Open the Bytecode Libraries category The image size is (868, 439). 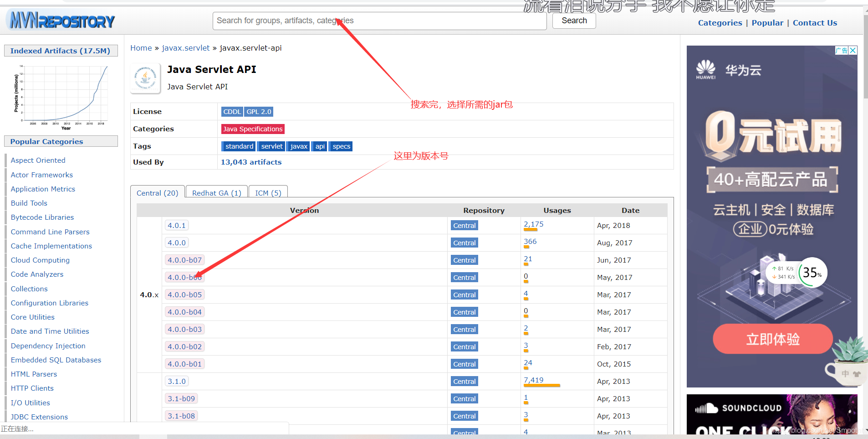click(x=42, y=217)
